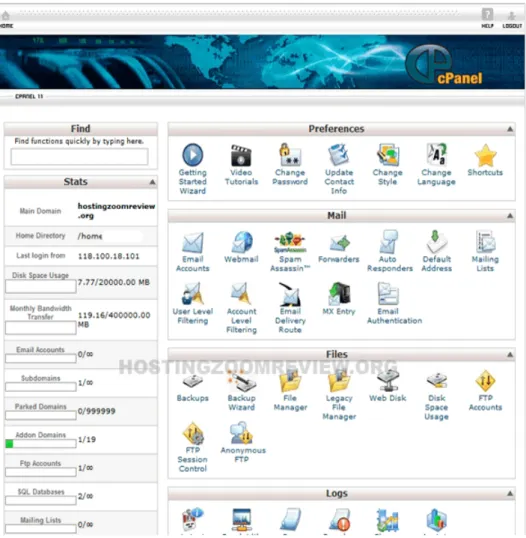
Task: Open Auto Responders
Action: point(388,242)
